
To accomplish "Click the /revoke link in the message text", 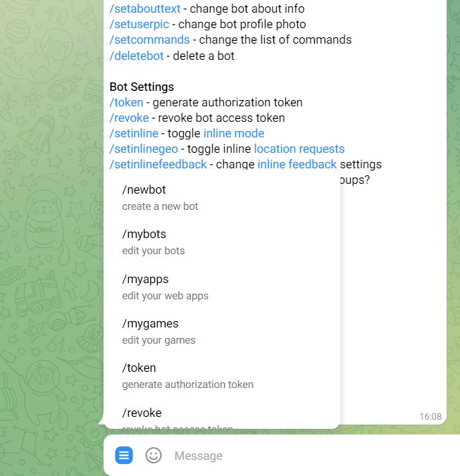I will (129, 118).
